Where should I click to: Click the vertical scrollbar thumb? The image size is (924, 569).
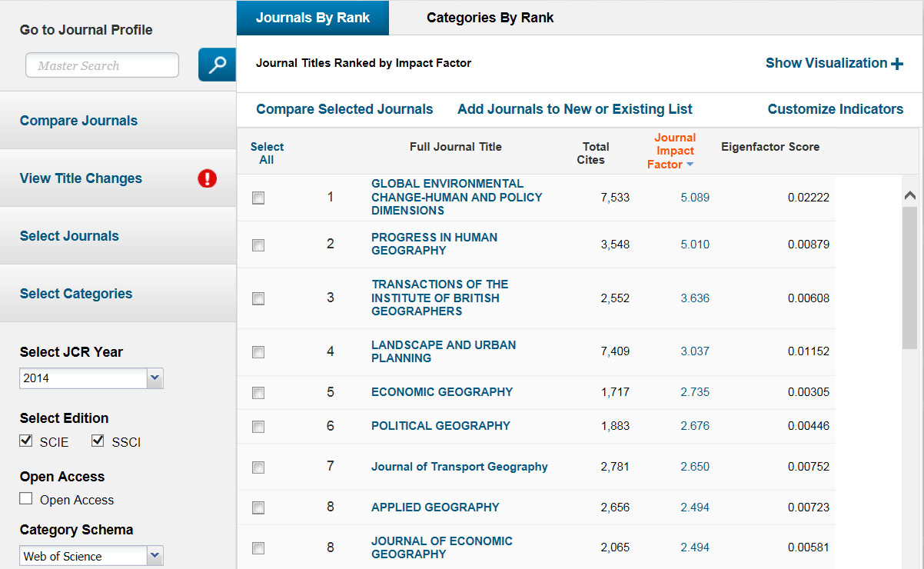[x=910, y=277]
